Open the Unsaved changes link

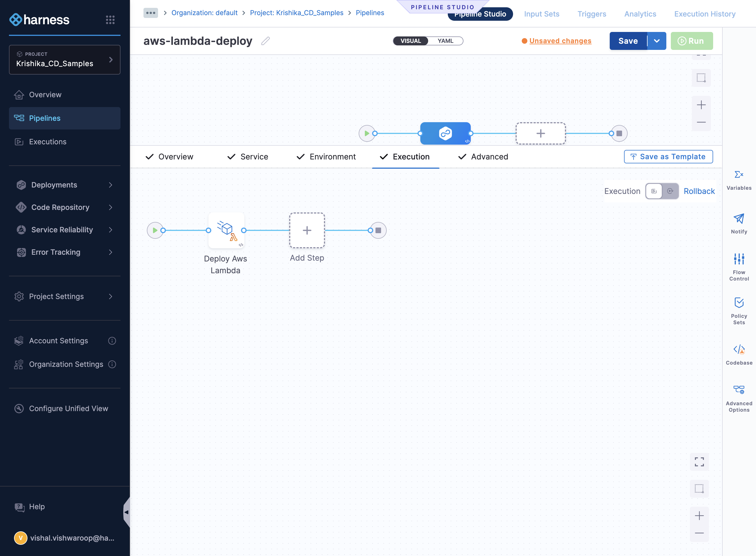coord(560,41)
